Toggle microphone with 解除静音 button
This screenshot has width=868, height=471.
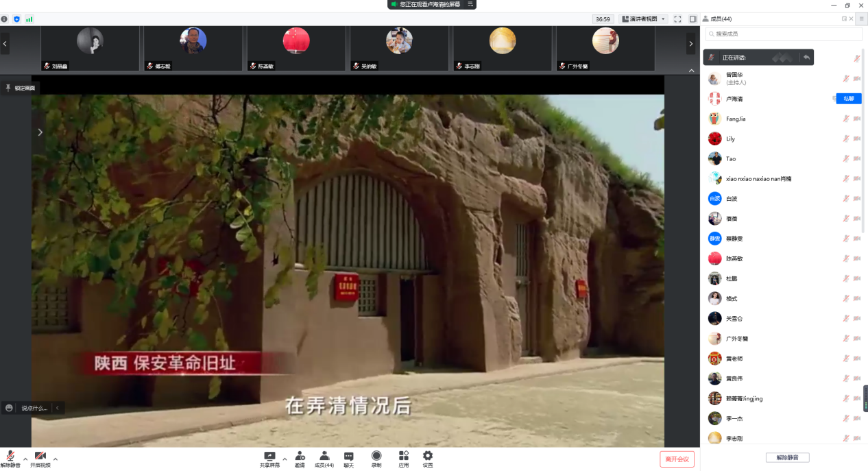tap(10, 457)
